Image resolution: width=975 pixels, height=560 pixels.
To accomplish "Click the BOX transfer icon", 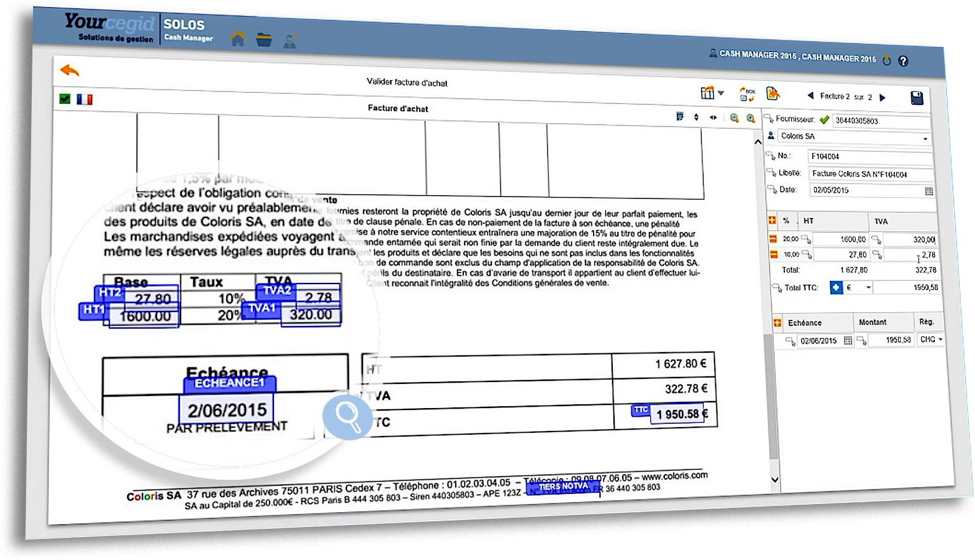I will (x=747, y=94).
